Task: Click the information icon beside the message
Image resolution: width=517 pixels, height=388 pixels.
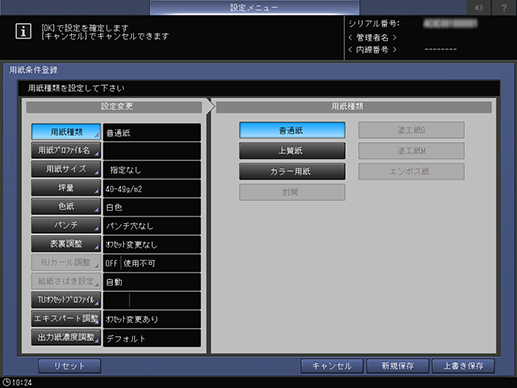Action: pyautogui.click(x=23, y=31)
